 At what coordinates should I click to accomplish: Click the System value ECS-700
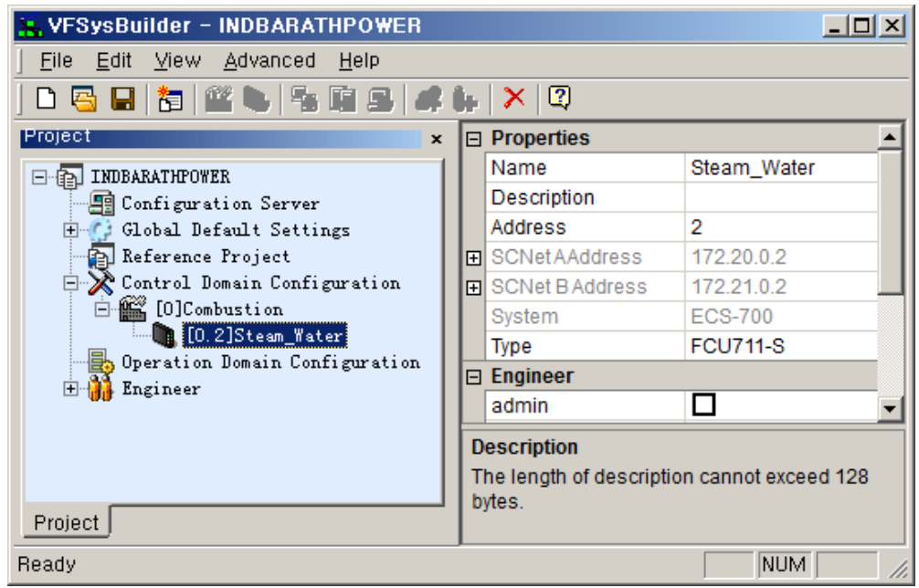click(x=781, y=316)
